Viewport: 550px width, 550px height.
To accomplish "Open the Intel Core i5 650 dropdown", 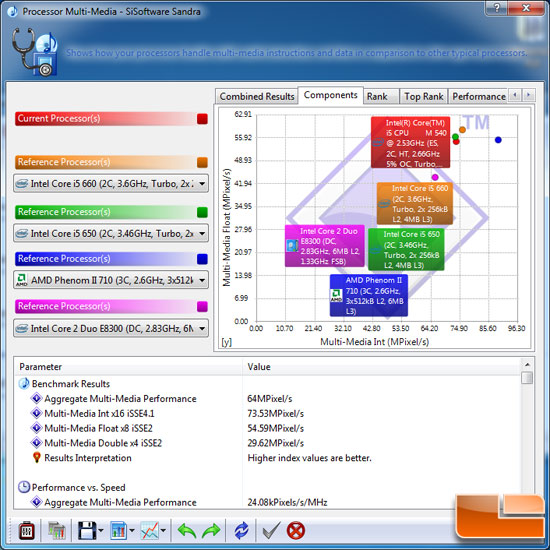I will [111, 233].
